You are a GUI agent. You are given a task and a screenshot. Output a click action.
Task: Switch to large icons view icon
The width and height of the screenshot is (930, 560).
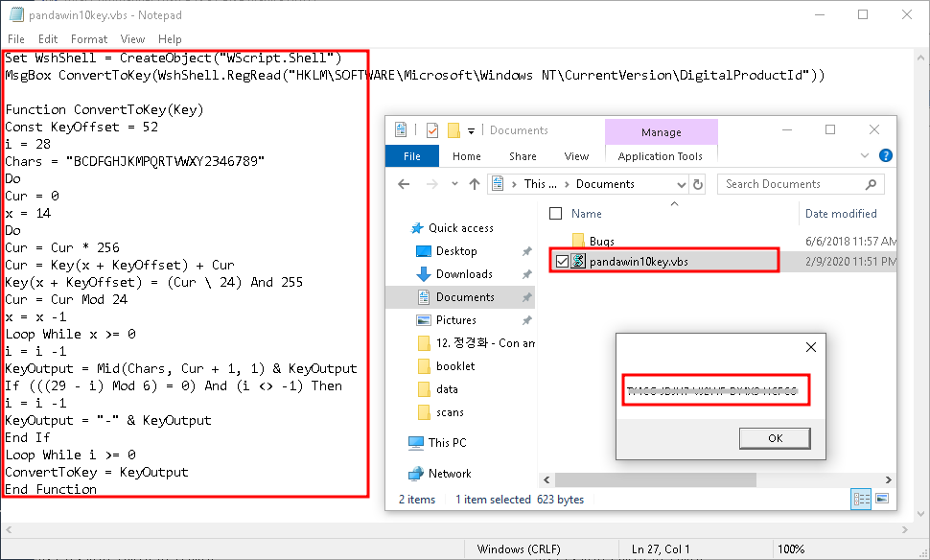coord(883,499)
